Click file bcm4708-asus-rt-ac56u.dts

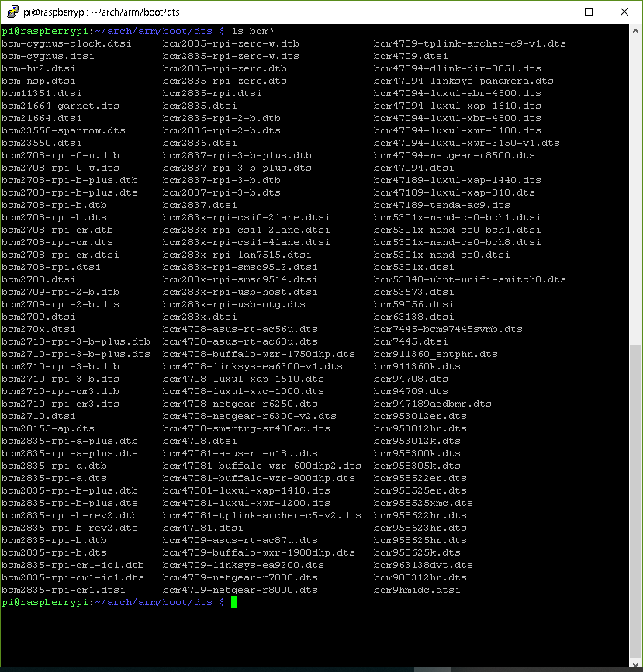pos(240,330)
